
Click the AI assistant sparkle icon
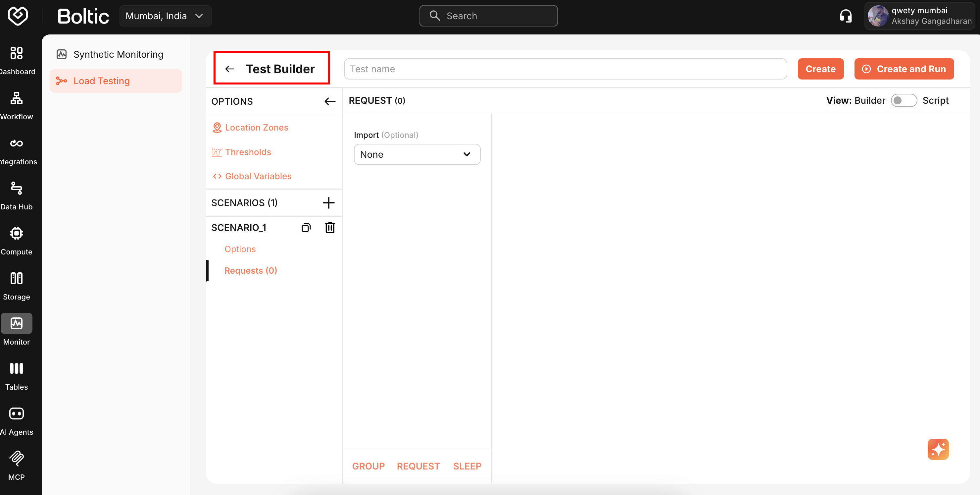[938, 449]
